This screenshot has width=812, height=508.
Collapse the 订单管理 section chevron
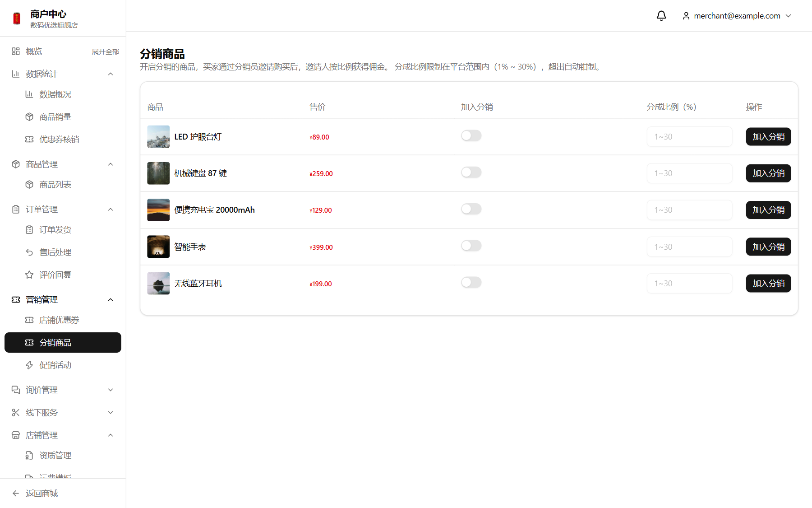(x=111, y=210)
